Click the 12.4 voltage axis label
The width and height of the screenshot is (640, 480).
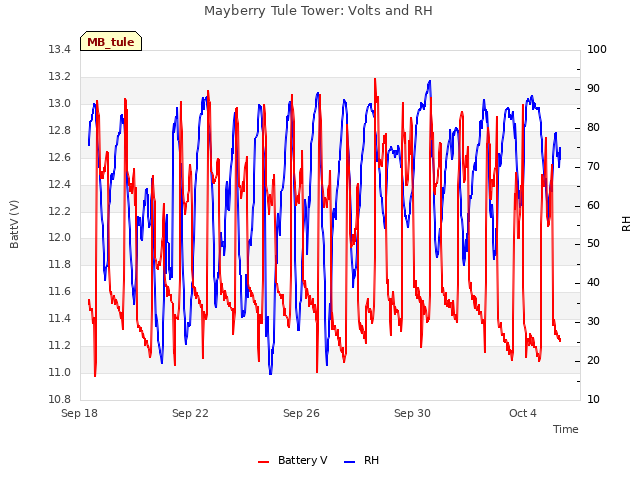pyautogui.click(x=60, y=184)
